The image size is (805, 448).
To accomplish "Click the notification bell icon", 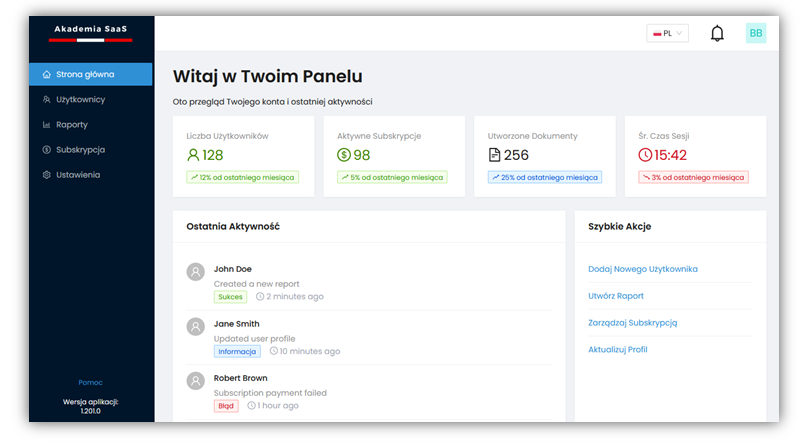I will pos(717,33).
